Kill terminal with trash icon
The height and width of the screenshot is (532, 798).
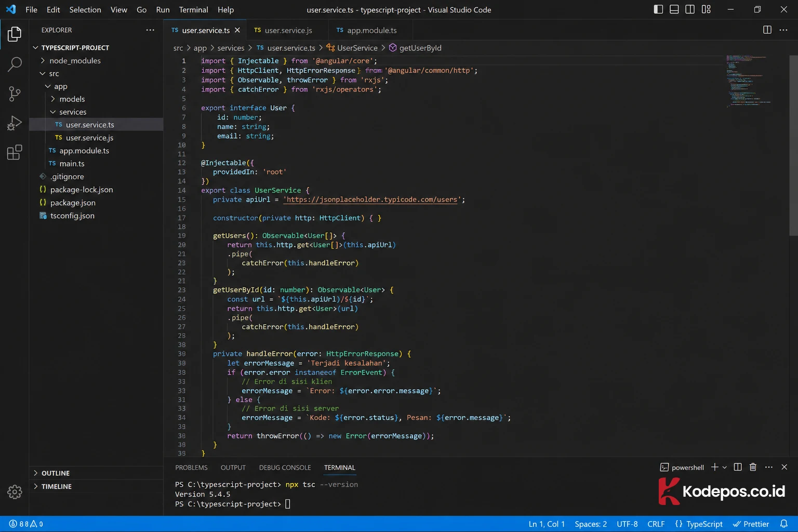coord(753,467)
